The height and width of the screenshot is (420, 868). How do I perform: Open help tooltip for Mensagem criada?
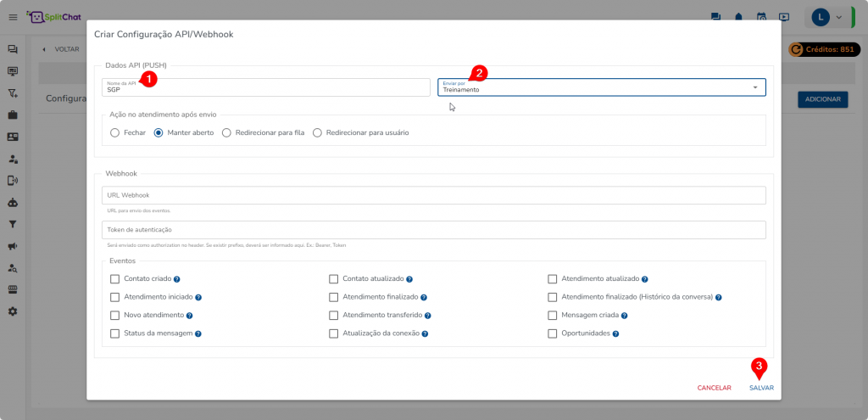(x=626, y=316)
